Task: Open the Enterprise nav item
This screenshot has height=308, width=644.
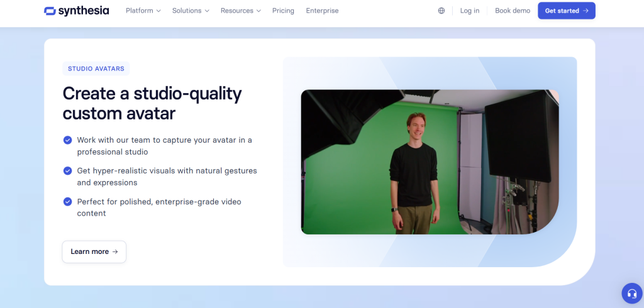Action: (x=322, y=11)
